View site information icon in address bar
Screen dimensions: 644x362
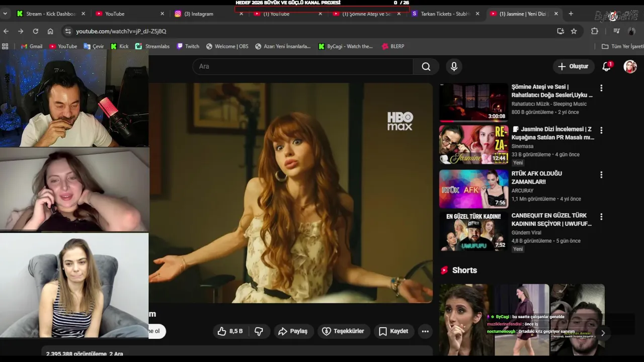click(68, 31)
